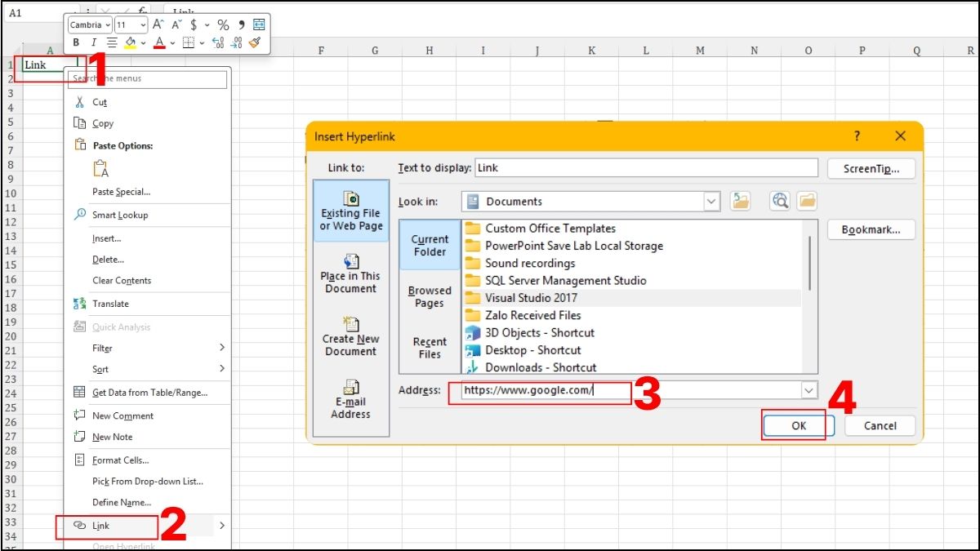
Task: Open the Look in folder dropdown
Action: point(710,201)
